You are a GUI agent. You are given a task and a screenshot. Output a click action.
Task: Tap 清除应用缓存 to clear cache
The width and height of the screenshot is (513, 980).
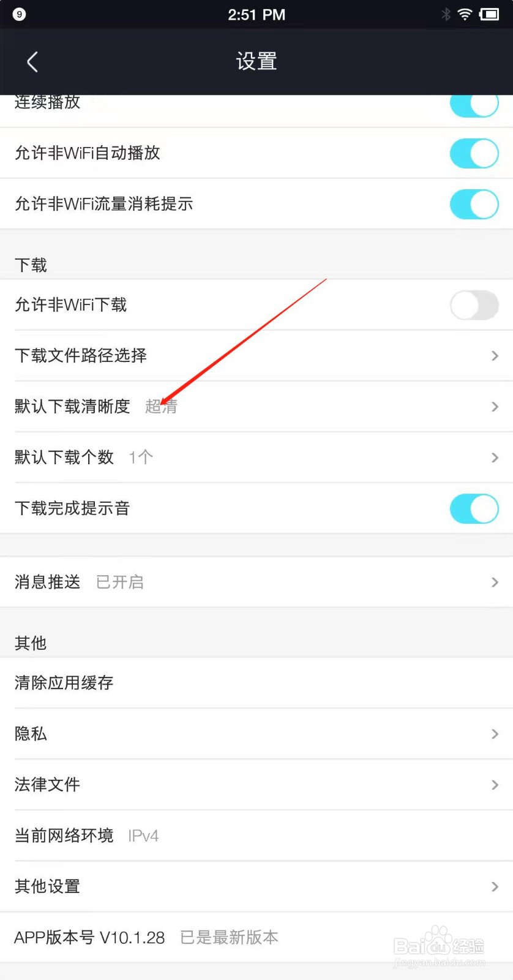[256, 683]
